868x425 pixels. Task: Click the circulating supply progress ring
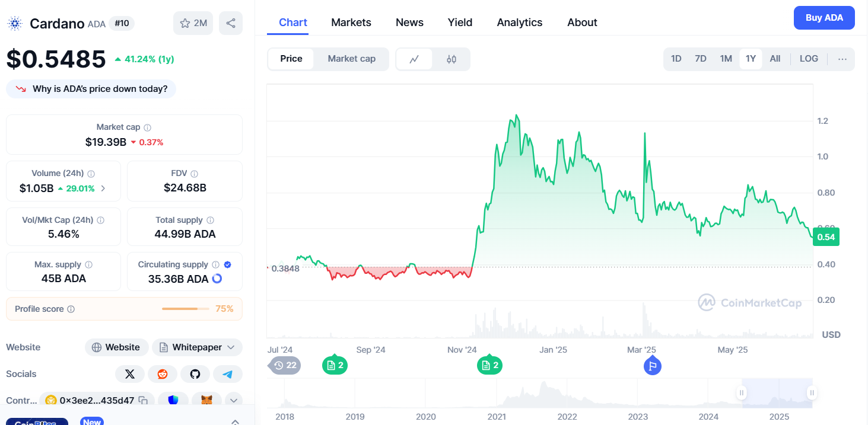click(x=217, y=279)
